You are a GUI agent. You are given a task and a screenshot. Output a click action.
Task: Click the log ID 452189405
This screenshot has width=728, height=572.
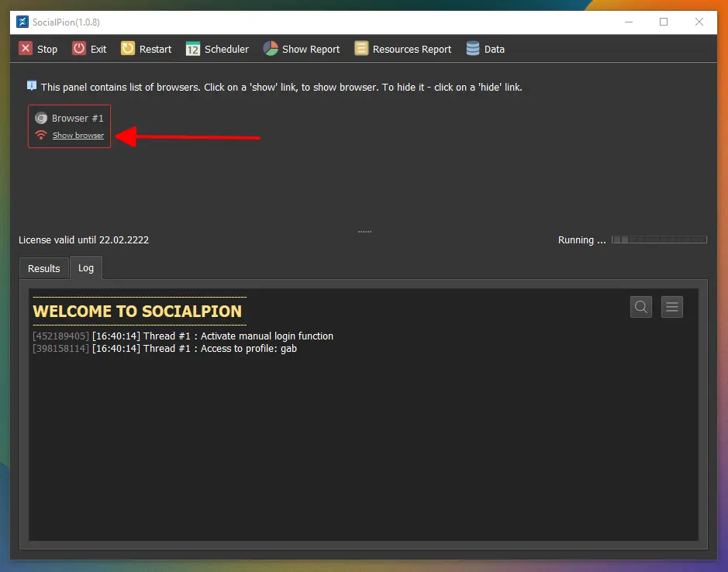point(60,336)
